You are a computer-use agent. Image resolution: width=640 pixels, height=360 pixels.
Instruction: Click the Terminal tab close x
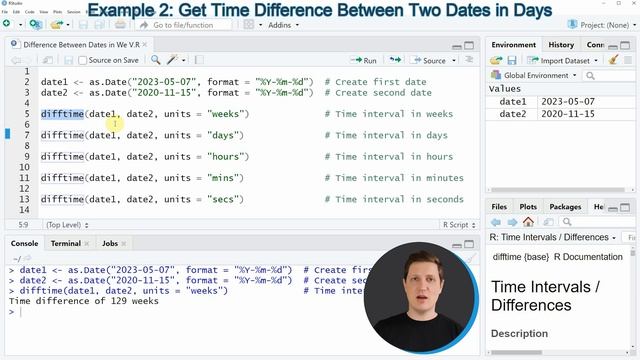click(87, 244)
